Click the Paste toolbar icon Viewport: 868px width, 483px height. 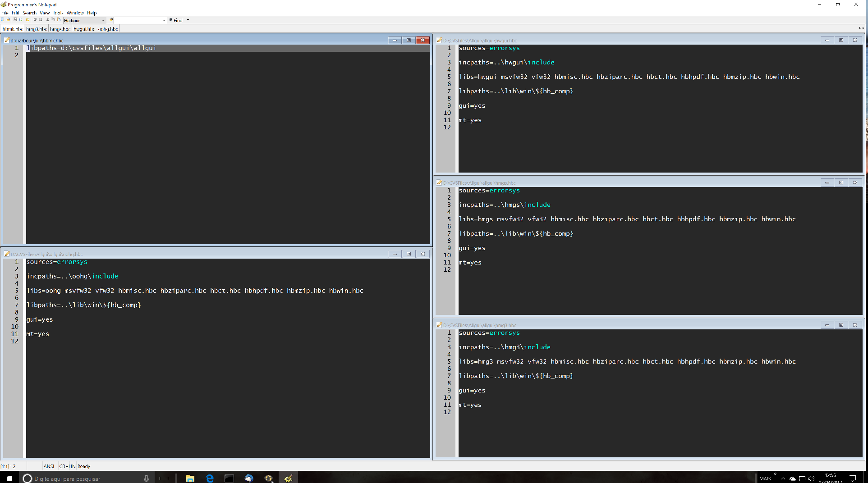click(x=59, y=20)
